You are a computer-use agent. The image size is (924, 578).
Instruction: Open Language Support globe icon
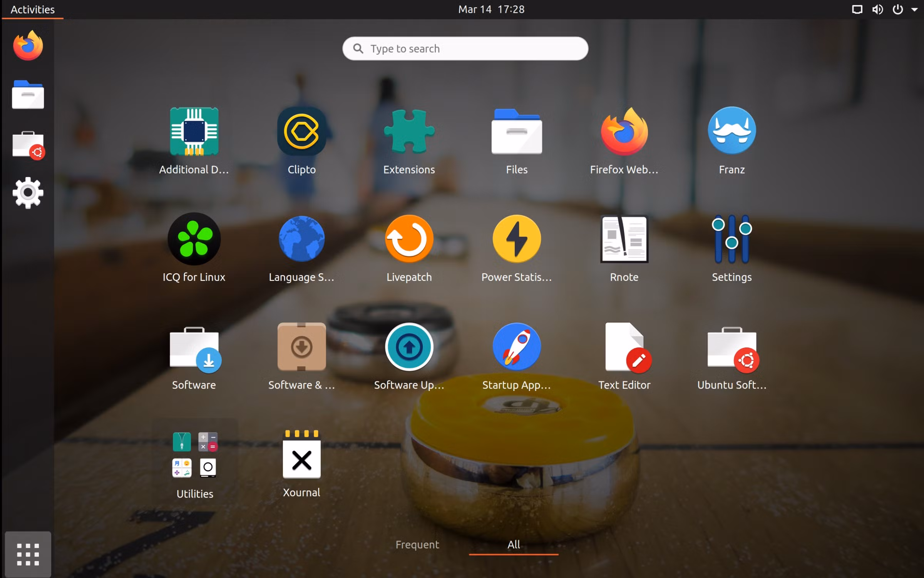pos(301,239)
